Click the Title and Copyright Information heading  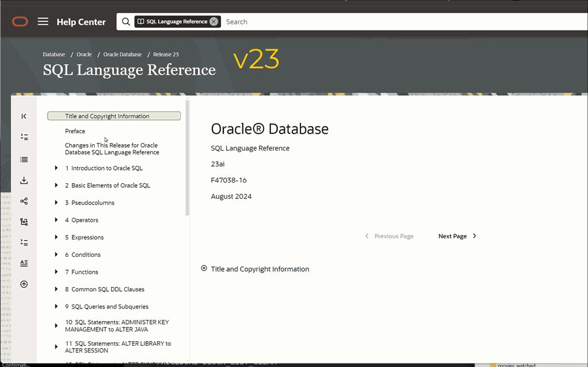click(260, 269)
